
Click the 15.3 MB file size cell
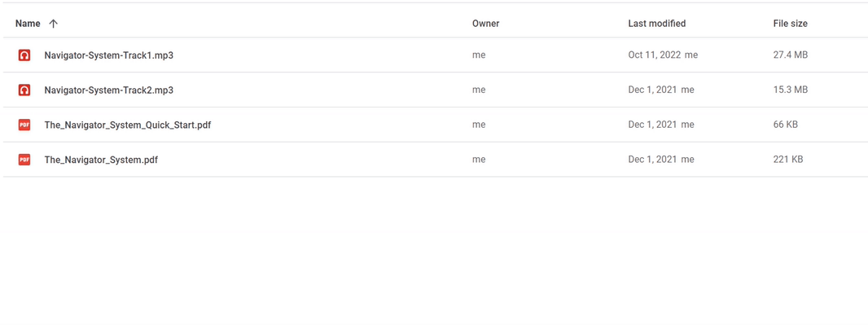tap(791, 90)
